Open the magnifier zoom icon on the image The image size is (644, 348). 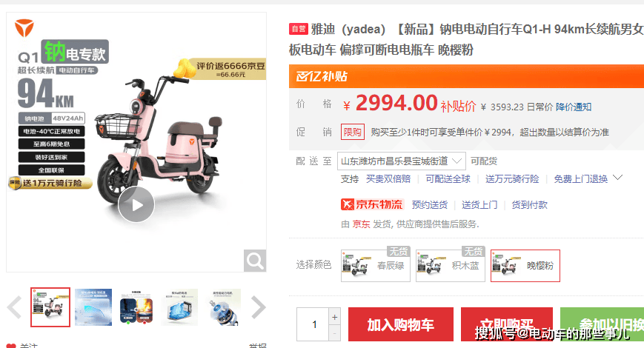tap(255, 261)
